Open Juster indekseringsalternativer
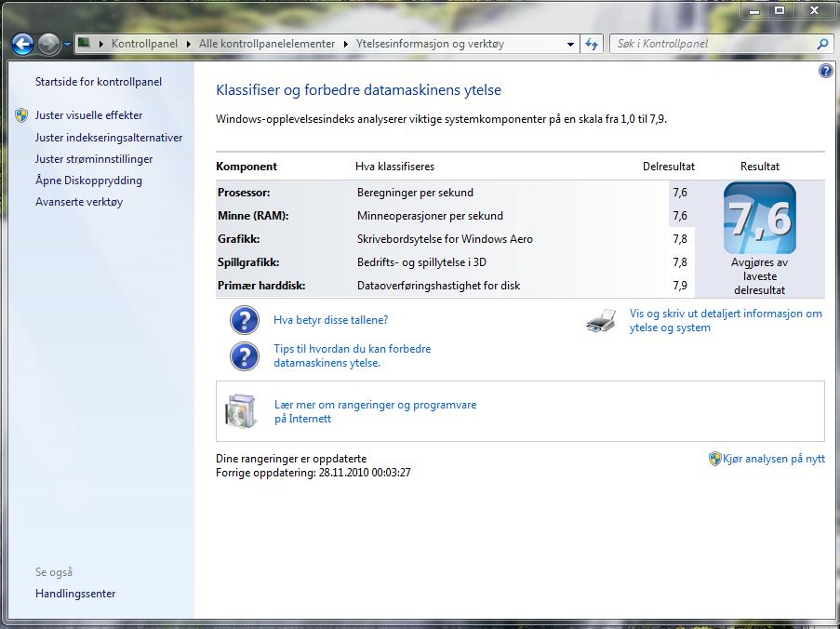The width and height of the screenshot is (840, 629). tap(109, 138)
